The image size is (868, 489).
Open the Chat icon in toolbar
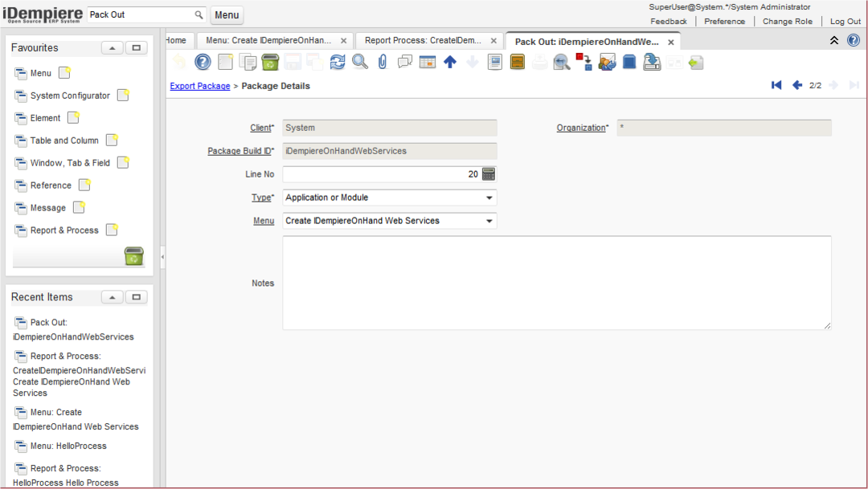[405, 62]
